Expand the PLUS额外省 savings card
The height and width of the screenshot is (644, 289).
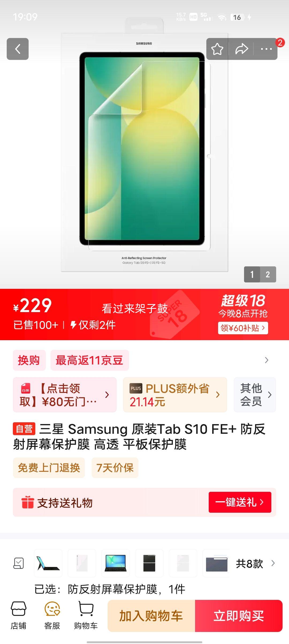coord(175,395)
